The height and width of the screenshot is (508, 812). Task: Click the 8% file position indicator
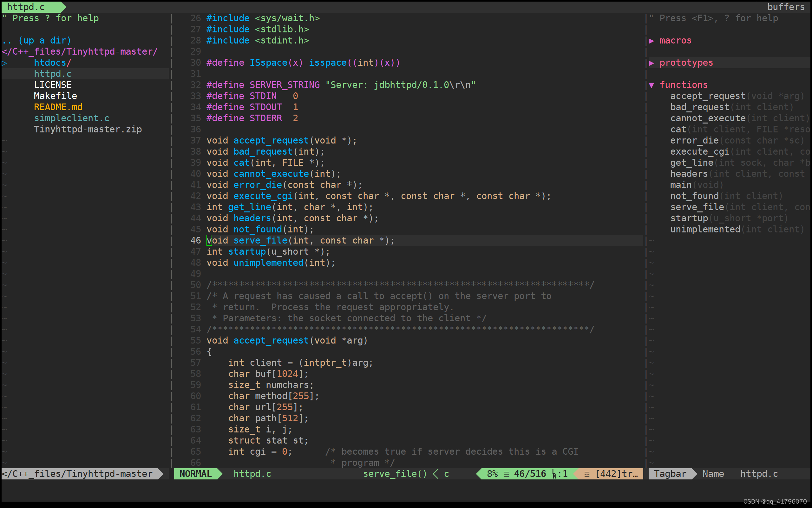[492, 474]
